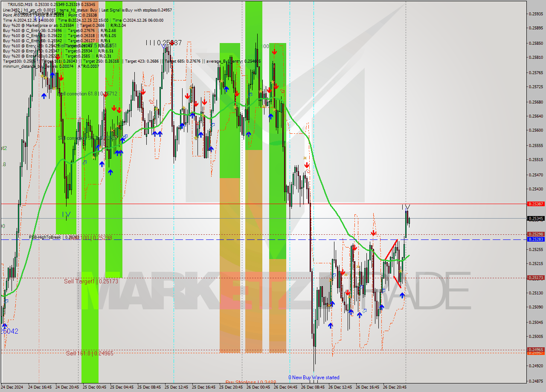Click the 0.25725 price axis label
Screen dimensions: 546x392
point(536,87)
